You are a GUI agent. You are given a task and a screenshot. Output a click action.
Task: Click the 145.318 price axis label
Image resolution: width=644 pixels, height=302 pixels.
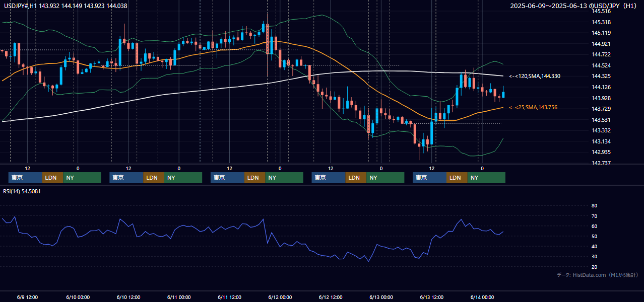(601, 22)
